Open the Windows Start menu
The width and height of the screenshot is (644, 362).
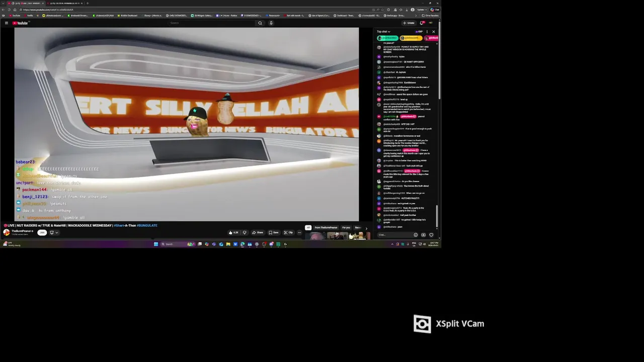(156, 244)
